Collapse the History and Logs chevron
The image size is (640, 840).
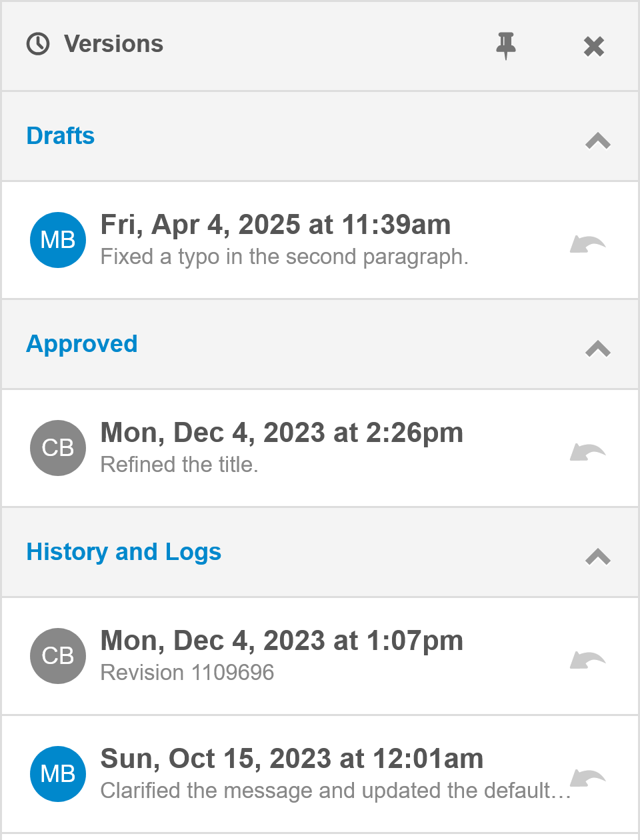point(597,557)
